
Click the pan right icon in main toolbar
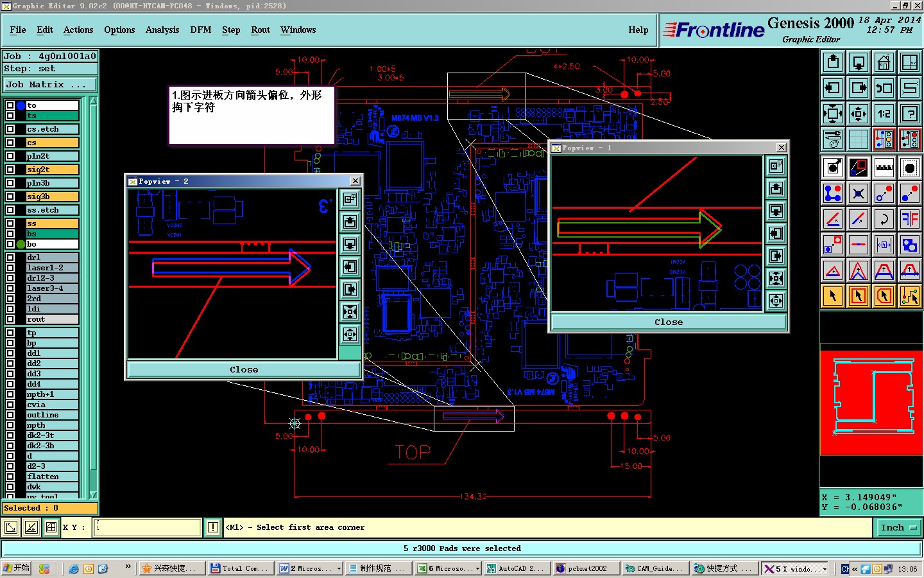point(859,88)
